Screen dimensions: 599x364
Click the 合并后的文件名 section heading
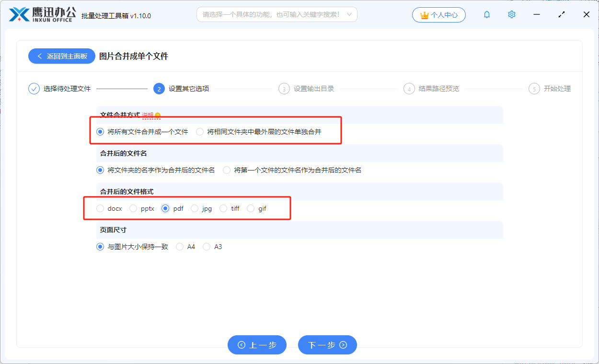123,153
